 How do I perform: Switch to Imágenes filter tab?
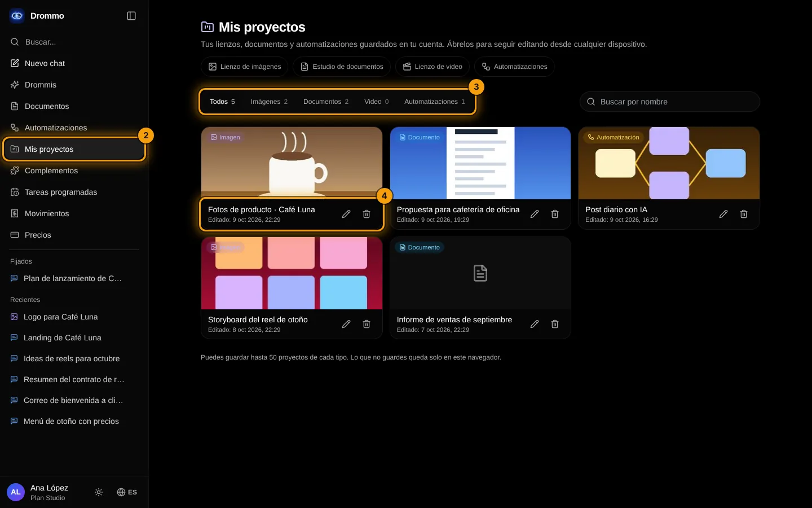269,102
